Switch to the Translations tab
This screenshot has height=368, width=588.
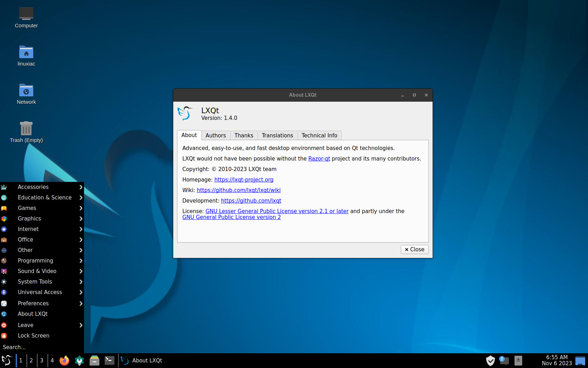[x=277, y=136]
